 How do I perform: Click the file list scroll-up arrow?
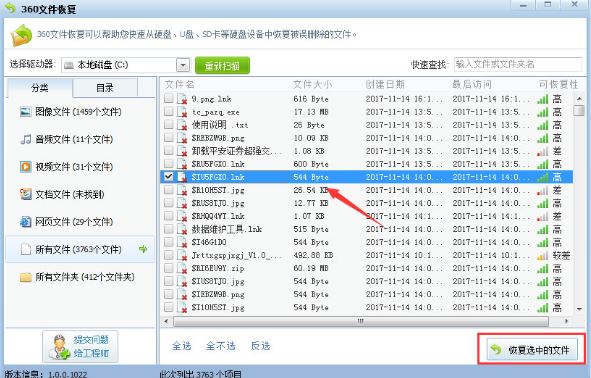579,99
